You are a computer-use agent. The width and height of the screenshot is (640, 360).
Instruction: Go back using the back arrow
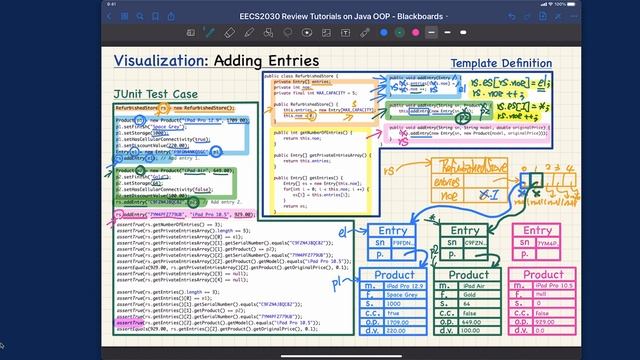point(109,16)
